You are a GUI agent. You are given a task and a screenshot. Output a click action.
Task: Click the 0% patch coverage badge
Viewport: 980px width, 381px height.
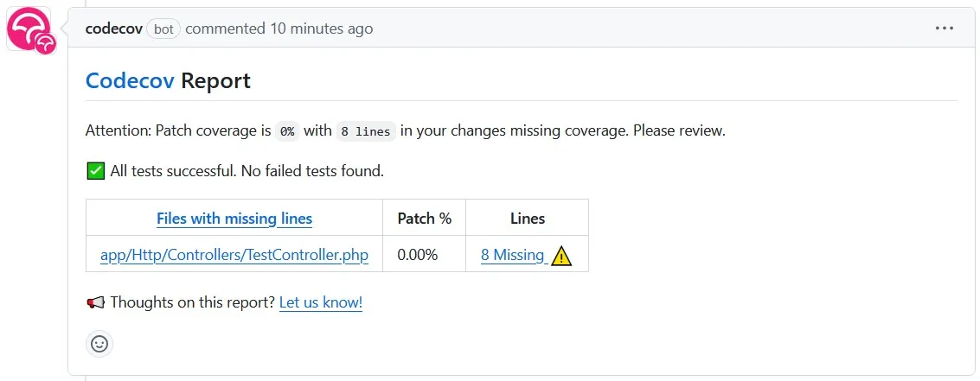[x=286, y=132]
